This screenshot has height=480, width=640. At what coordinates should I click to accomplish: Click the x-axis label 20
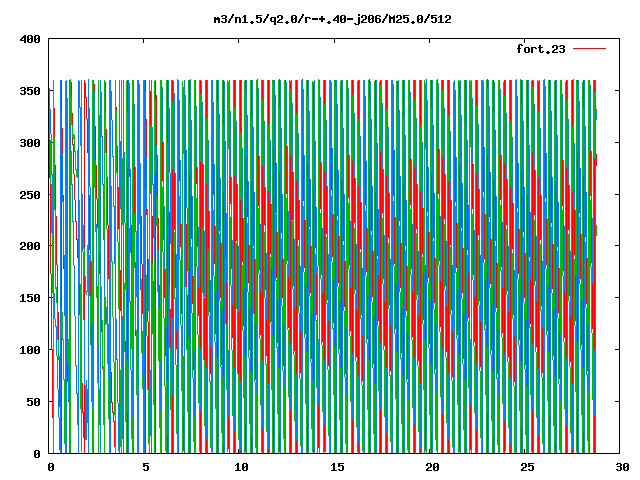[x=432, y=467]
